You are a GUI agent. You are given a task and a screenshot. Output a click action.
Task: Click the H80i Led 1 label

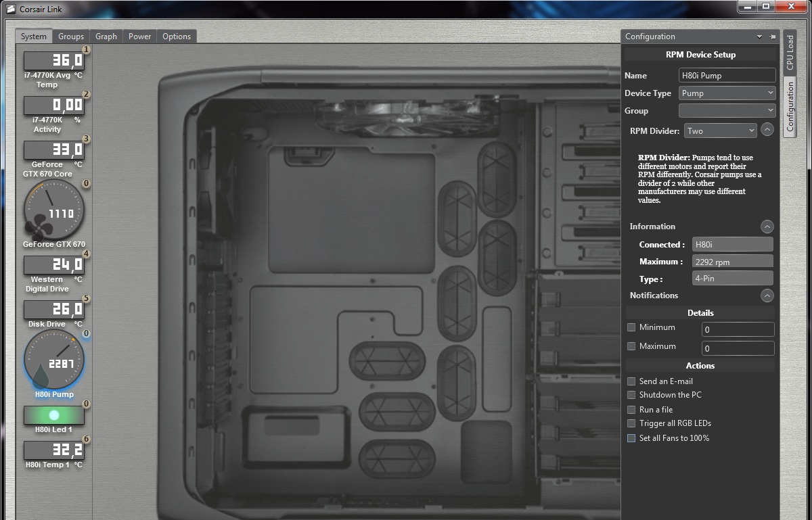[x=53, y=430]
